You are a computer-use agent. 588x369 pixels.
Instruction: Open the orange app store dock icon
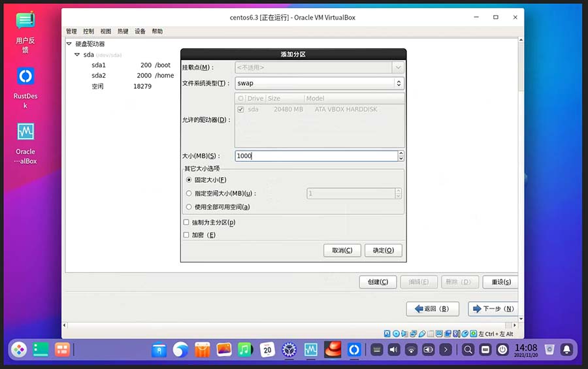point(202,350)
